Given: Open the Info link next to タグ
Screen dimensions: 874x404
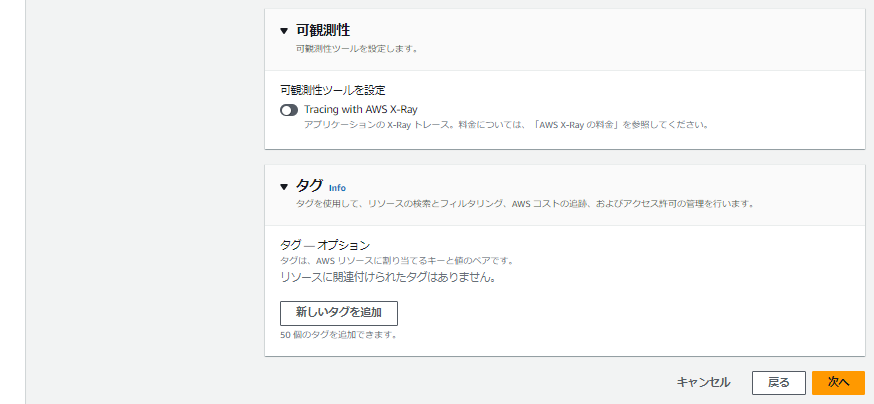Looking at the screenshot, I should [337, 188].
